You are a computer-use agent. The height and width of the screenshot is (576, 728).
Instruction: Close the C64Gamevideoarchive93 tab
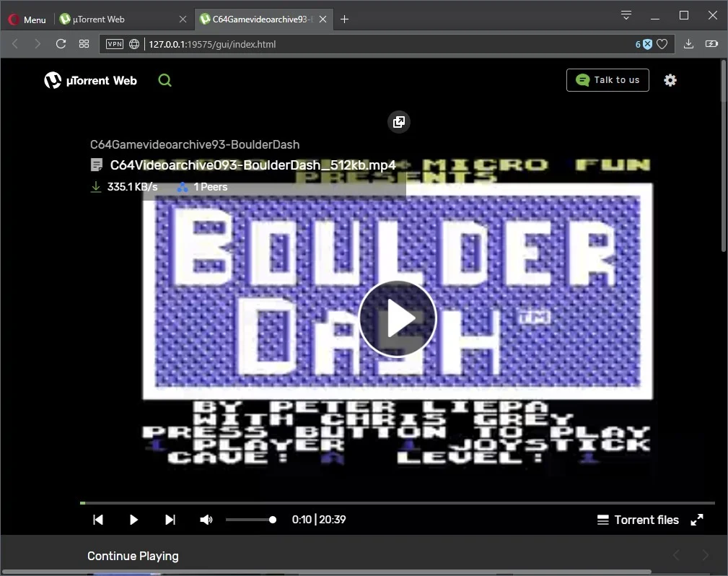pos(323,19)
